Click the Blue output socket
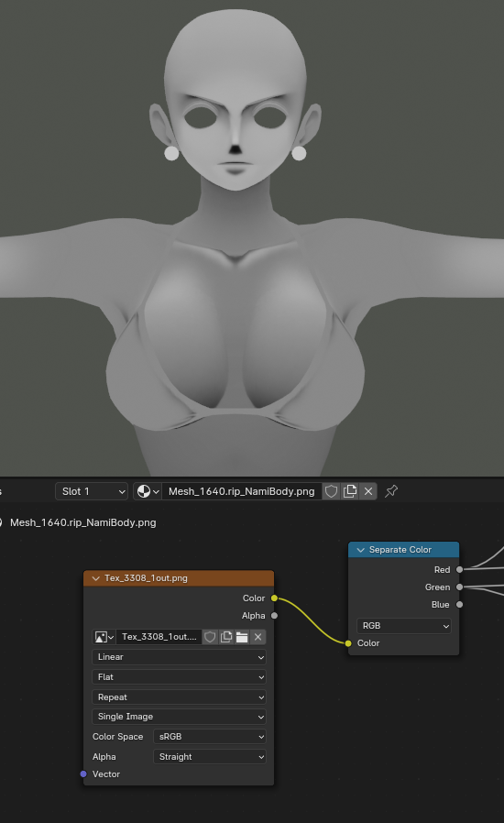 459,604
